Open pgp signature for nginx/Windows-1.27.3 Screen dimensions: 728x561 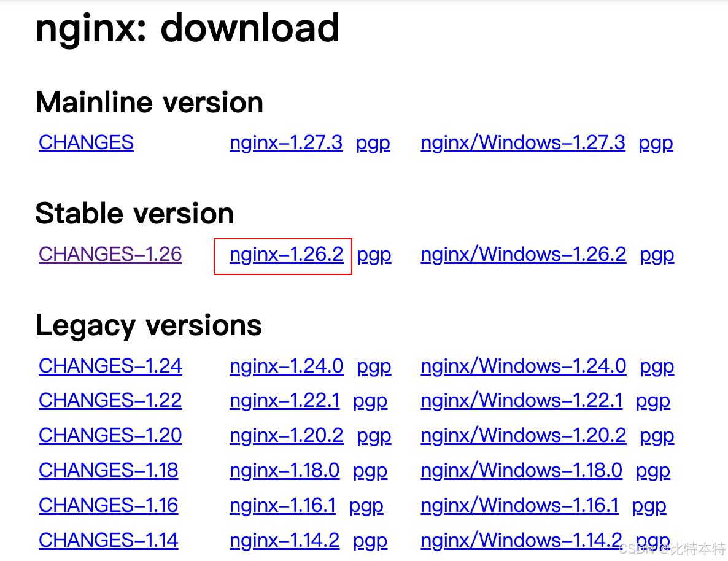pyautogui.click(x=656, y=144)
